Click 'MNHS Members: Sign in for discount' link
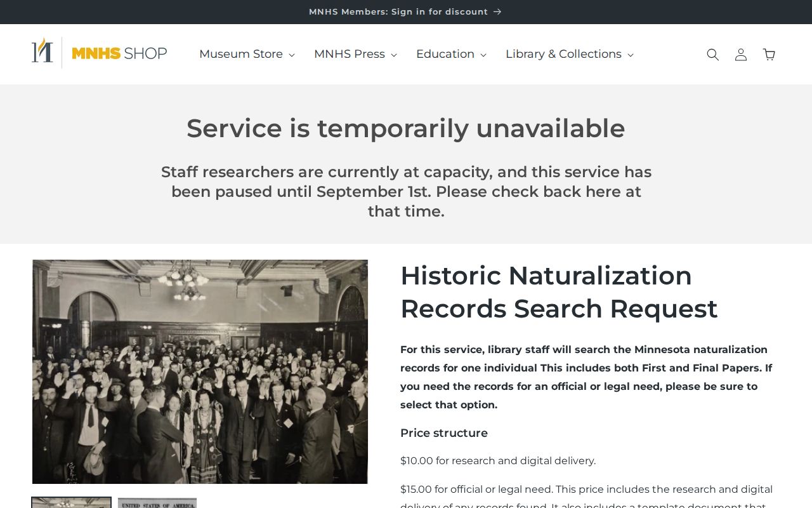 click(x=405, y=11)
